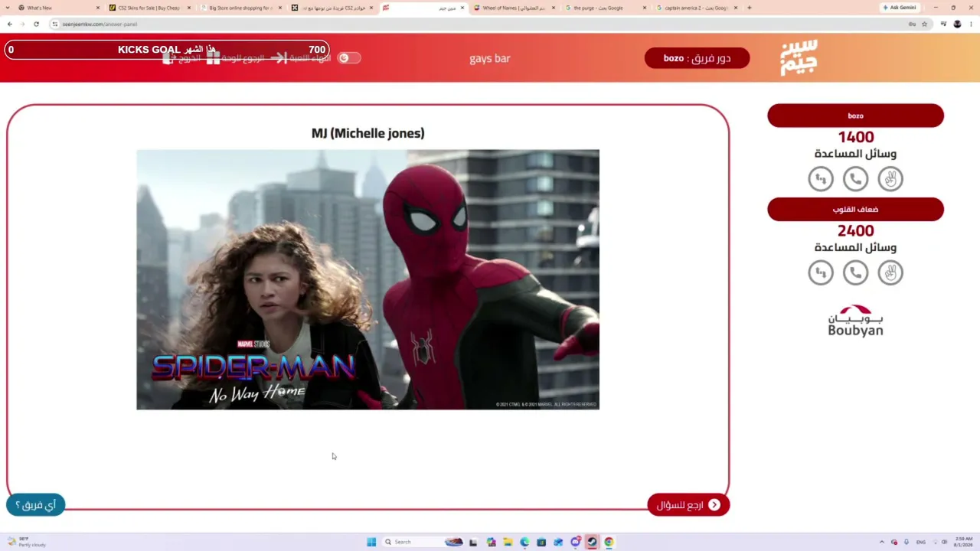Open the Chrome three-dot menu
980x551 pixels.
click(x=971, y=24)
